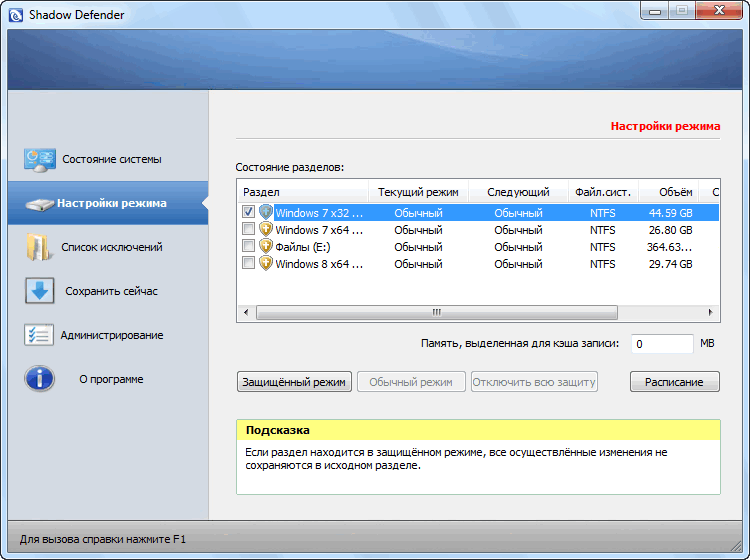Click the partition list horizontal scrollbar thumb
750x560 pixels.
point(437,312)
